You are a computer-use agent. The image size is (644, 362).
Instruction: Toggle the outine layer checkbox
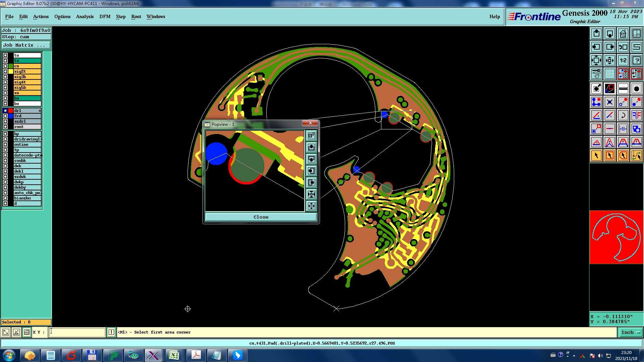click(x=5, y=144)
